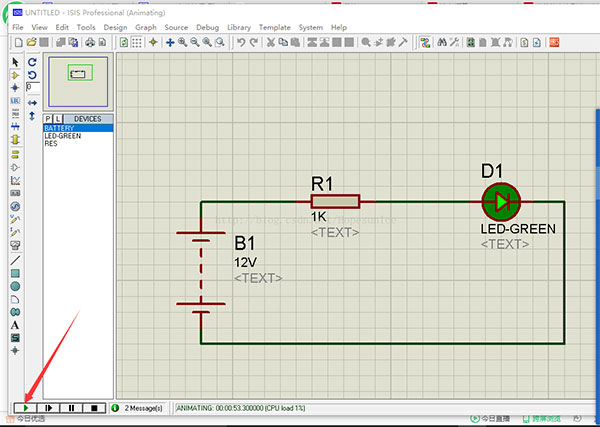
Task: Click the rotate clockwise icon
Action: tap(33, 62)
